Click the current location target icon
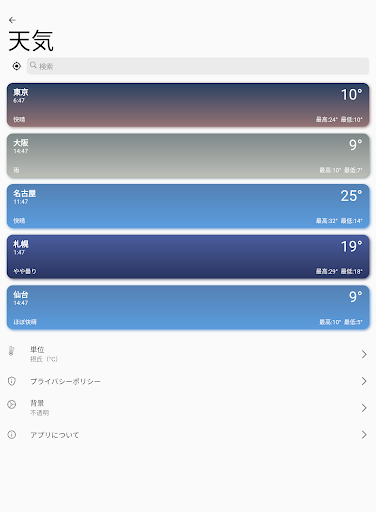The height and width of the screenshot is (512, 376). point(17,66)
